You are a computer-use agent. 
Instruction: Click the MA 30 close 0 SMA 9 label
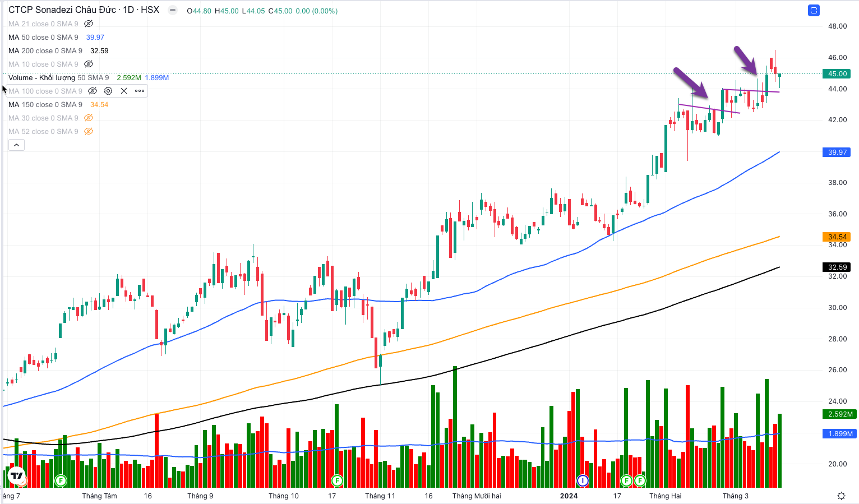[x=43, y=118]
